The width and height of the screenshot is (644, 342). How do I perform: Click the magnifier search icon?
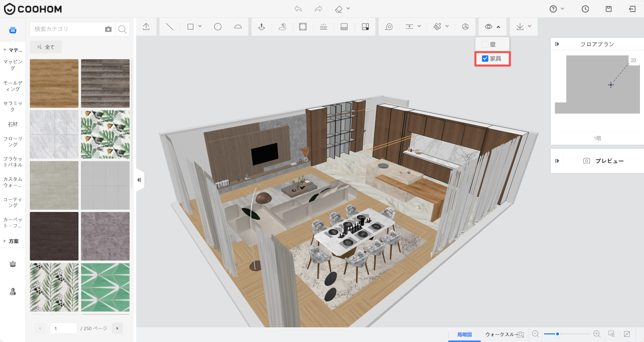[123, 29]
